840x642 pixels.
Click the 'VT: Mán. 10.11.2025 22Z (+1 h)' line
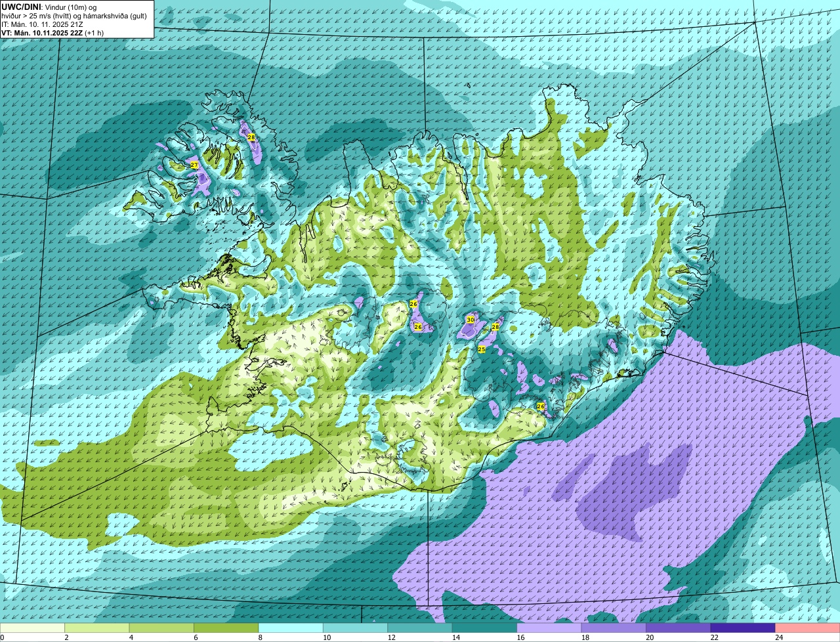coord(52,32)
